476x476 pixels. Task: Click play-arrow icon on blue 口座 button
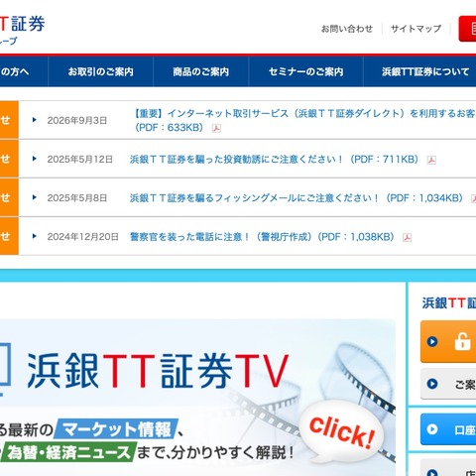tap(432, 429)
